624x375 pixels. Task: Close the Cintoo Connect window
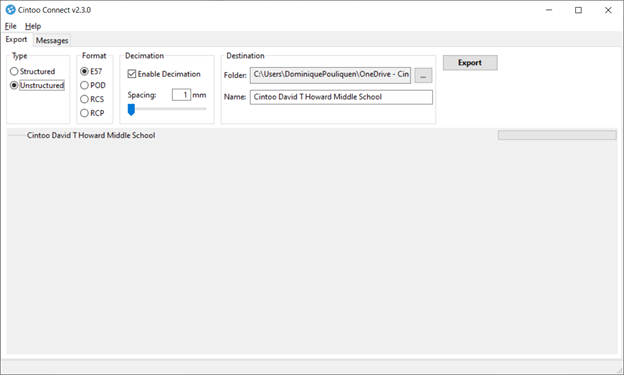point(608,10)
